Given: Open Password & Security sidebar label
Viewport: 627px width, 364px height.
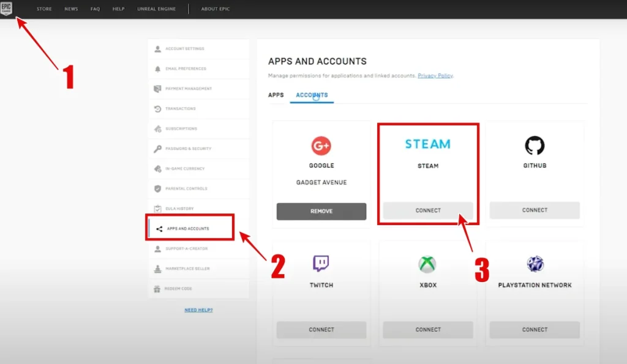Looking at the screenshot, I should point(189,149).
